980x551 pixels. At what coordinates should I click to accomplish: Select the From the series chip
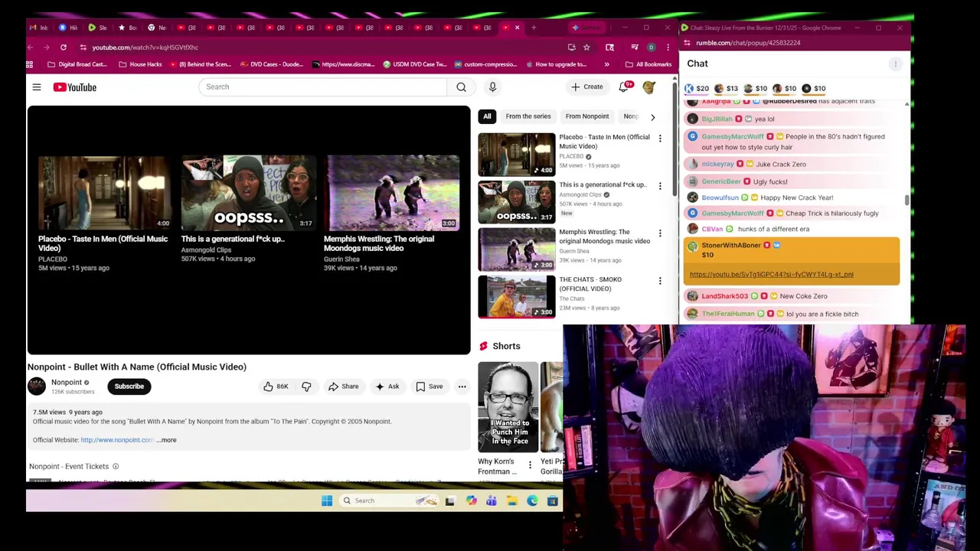(528, 116)
